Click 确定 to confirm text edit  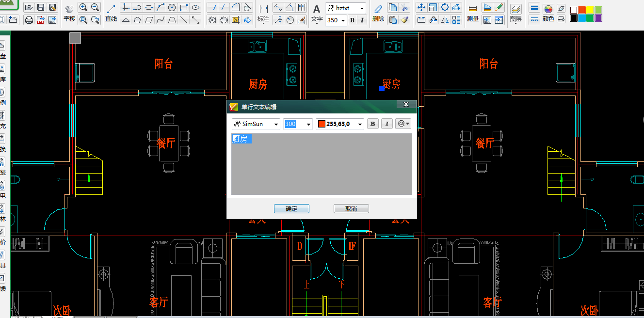(x=291, y=209)
